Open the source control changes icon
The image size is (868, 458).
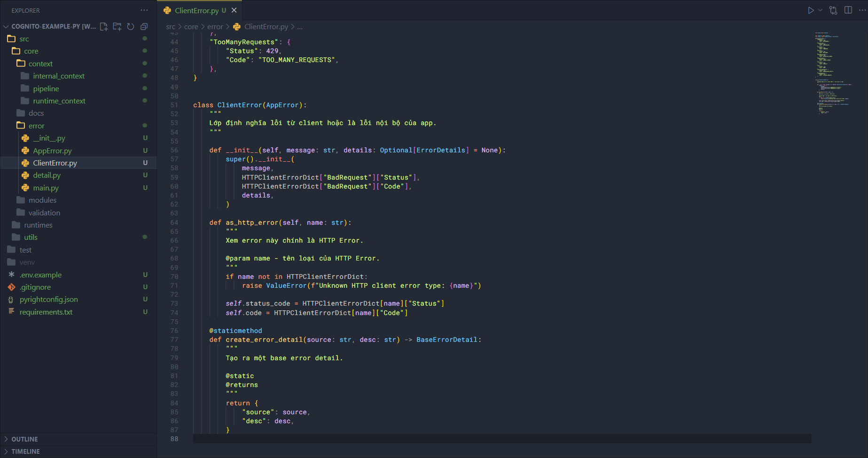(x=833, y=10)
